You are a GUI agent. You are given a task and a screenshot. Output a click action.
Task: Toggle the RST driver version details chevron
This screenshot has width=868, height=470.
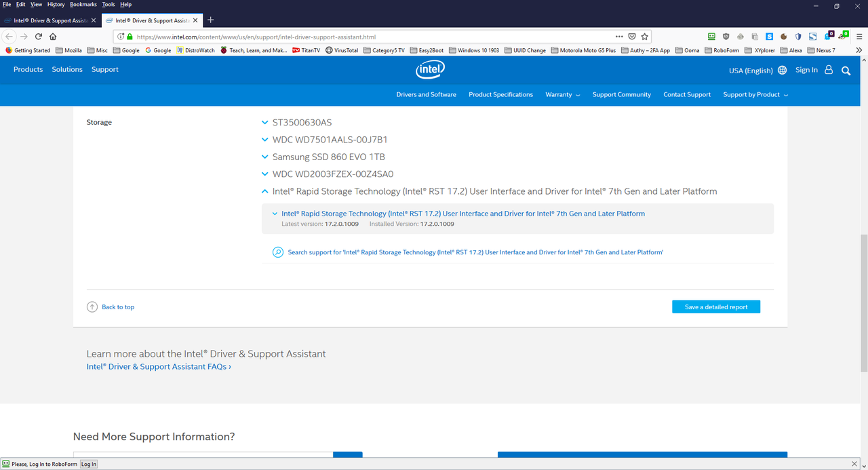[x=275, y=214]
